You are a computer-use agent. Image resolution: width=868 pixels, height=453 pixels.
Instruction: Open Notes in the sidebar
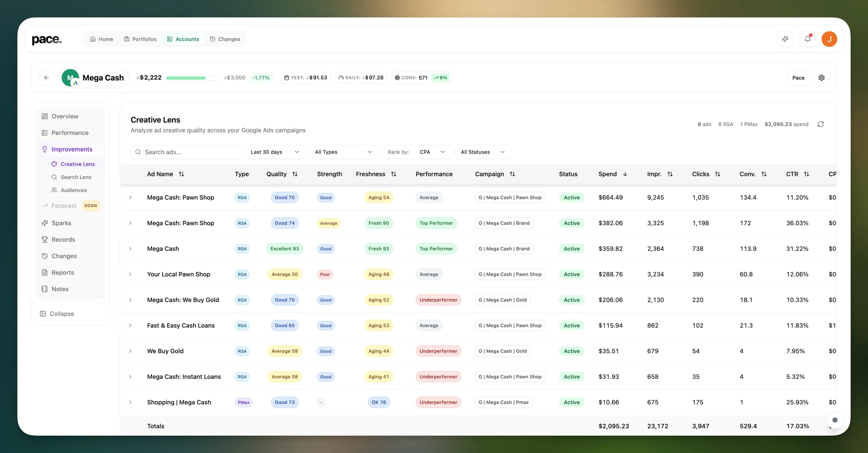coord(71,289)
